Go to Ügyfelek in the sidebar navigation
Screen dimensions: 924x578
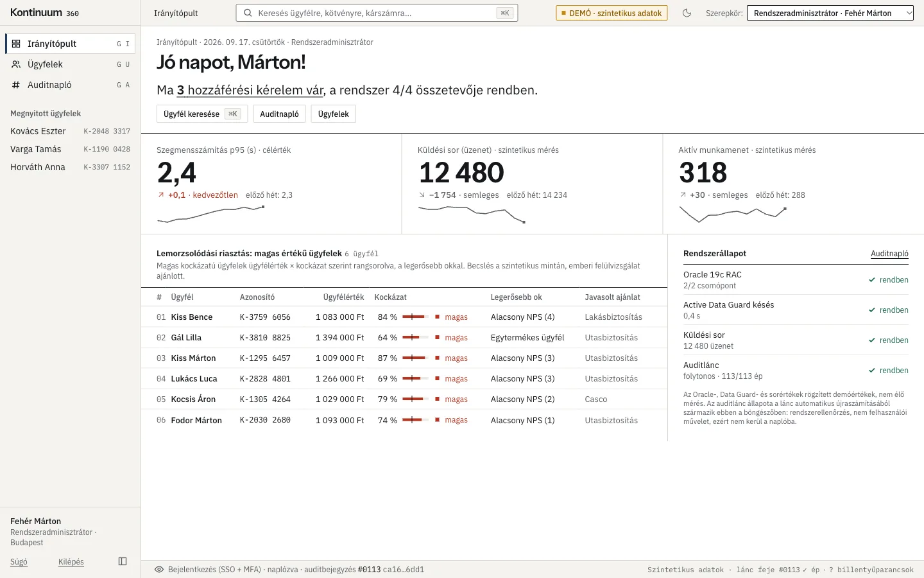pos(71,64)
